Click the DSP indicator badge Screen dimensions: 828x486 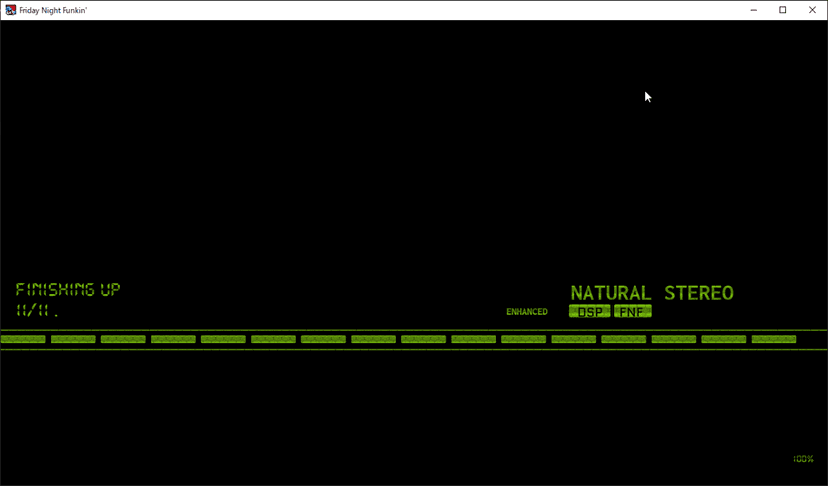(x=590, y=312)
